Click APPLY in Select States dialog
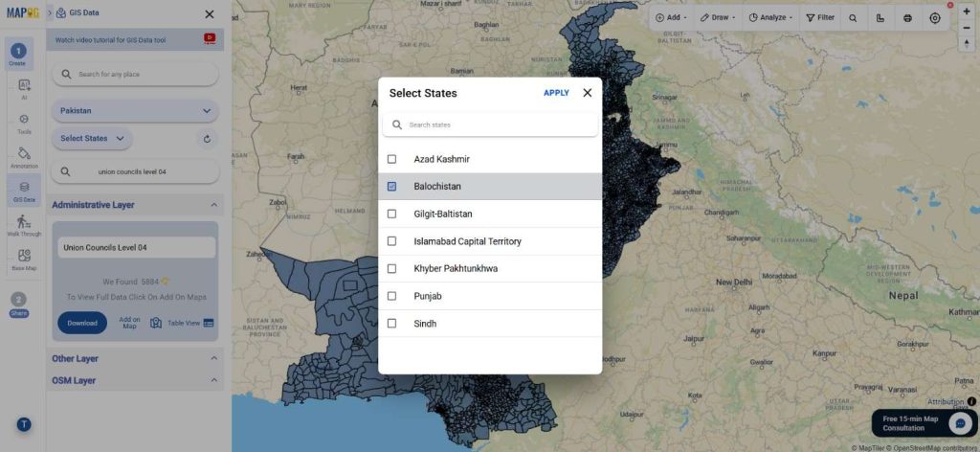980x452 pixels. click(556, 93)
